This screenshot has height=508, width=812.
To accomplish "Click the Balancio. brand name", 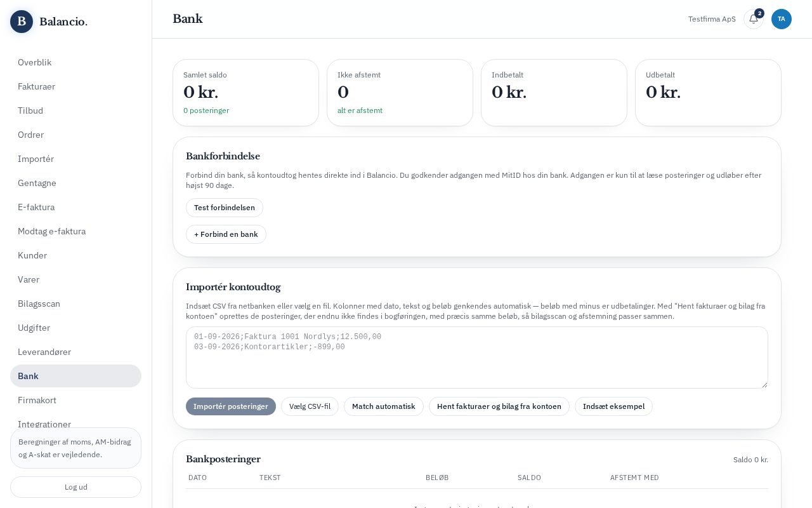I will click(63, 22).
